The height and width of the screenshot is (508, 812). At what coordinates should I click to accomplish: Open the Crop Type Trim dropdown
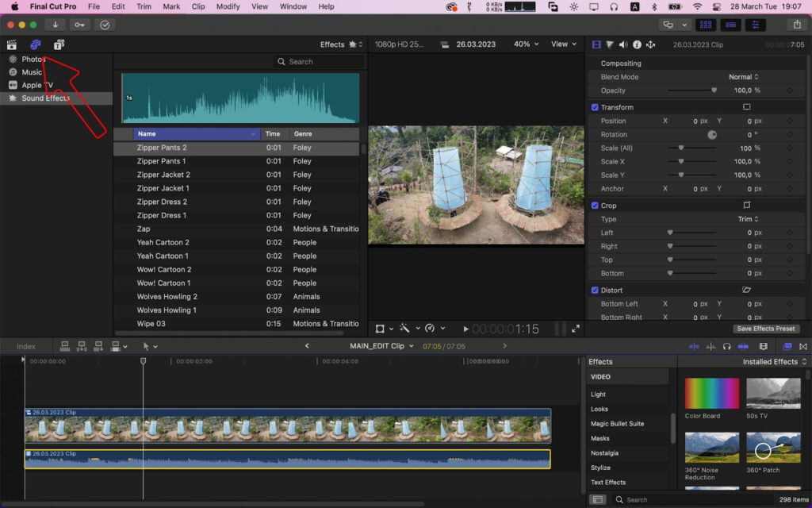748,219
